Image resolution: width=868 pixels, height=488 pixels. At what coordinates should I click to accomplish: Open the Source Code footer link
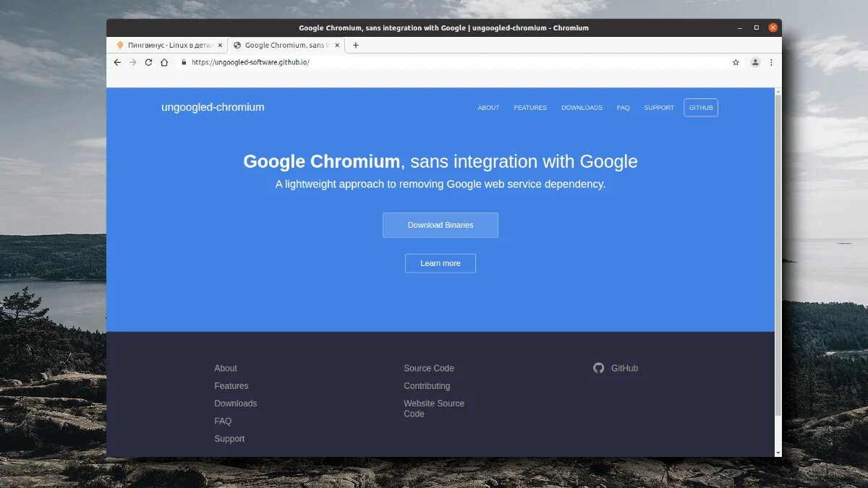coord(429,368)
